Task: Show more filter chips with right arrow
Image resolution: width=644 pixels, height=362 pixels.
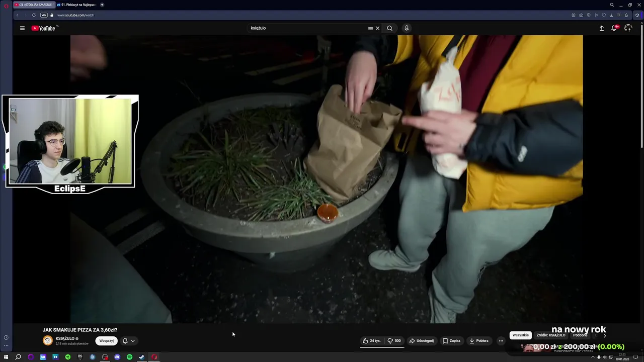Action: pyautogui.click(x=604, y=335)
